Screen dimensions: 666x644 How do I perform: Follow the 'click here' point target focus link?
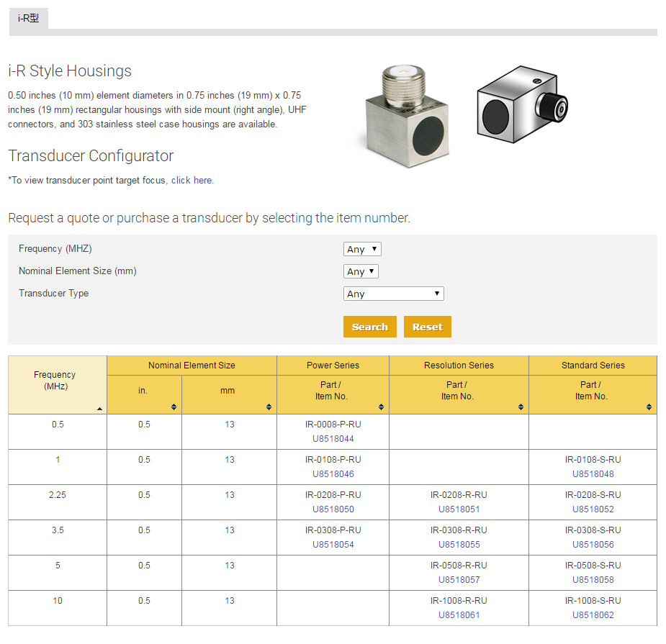tap(192, 181)
